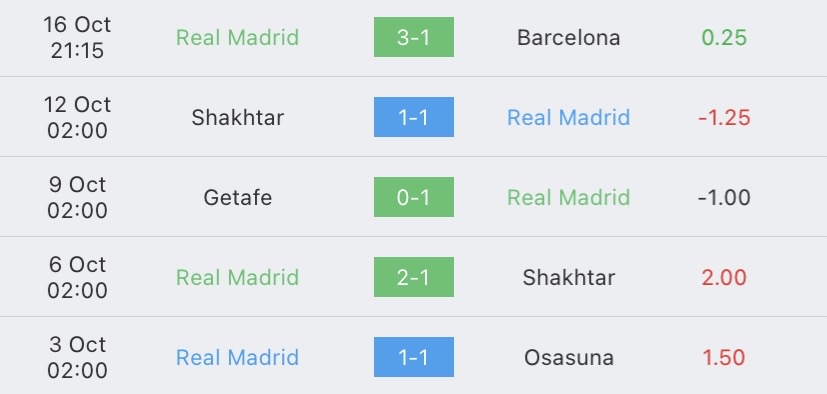Click blue Real Madrid in the 3 Oct row

pos(237,358)
